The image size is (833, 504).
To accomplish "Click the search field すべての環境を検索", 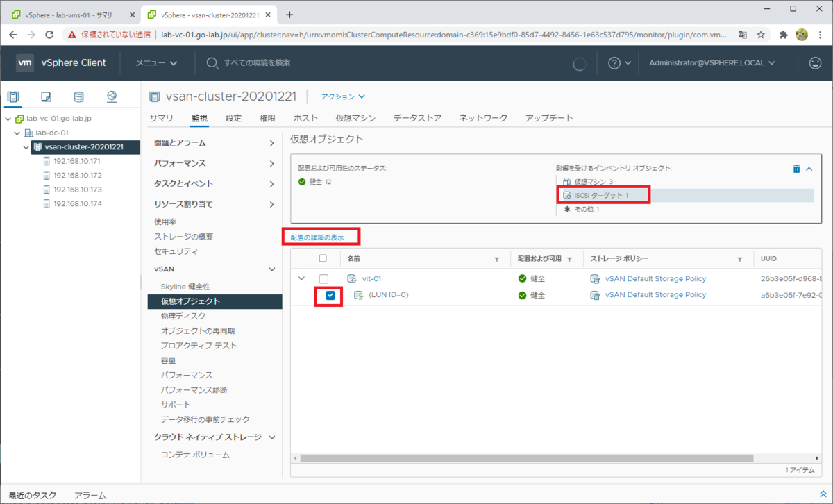I will click(x=257, y=63).
